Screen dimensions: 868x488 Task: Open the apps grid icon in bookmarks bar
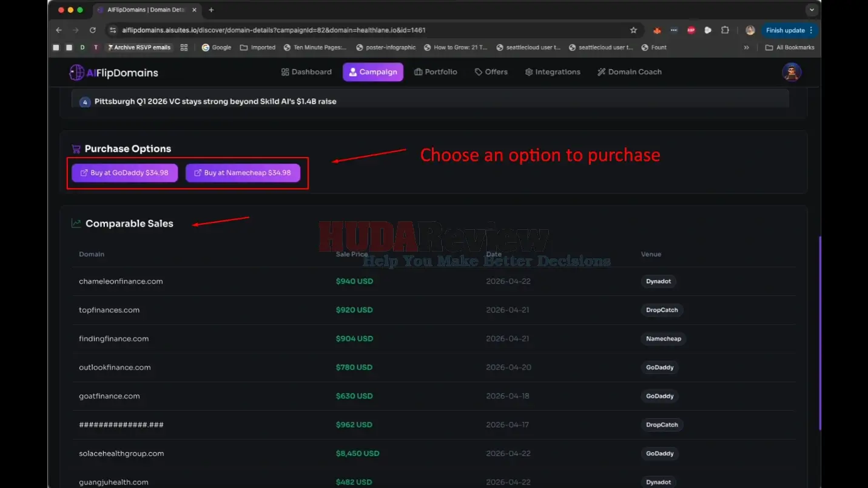coord(184,47)
